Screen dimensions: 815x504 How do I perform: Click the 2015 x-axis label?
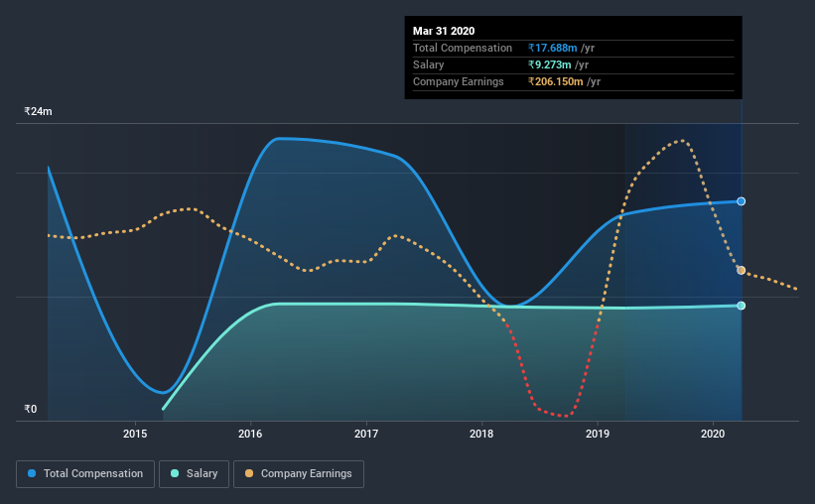tap(135, 434)
